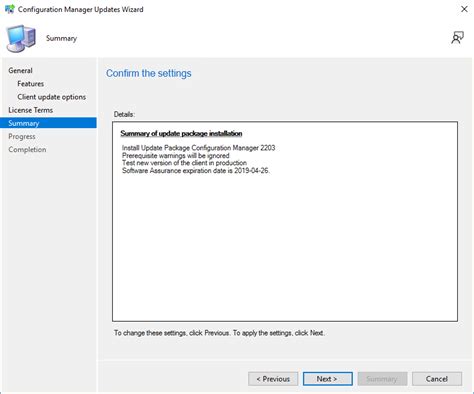Screen dimensions: 474x394
Task: Select Client update options in sidebar
Action: [x=52, y=97]
